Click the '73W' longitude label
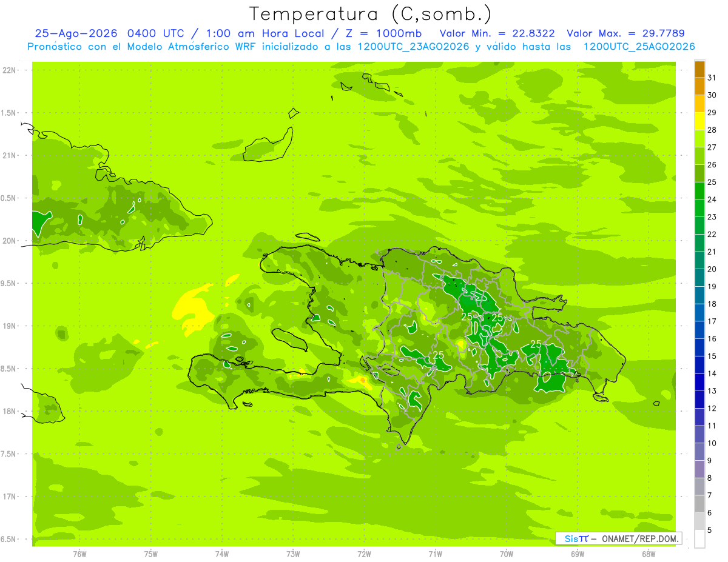Viewport: 728px width, 562px height. tap(293, 554)
